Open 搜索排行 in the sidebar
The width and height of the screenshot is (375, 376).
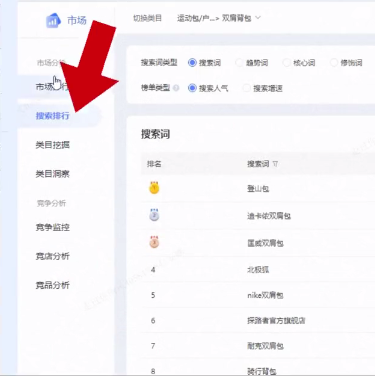click(x=53, y=116)
